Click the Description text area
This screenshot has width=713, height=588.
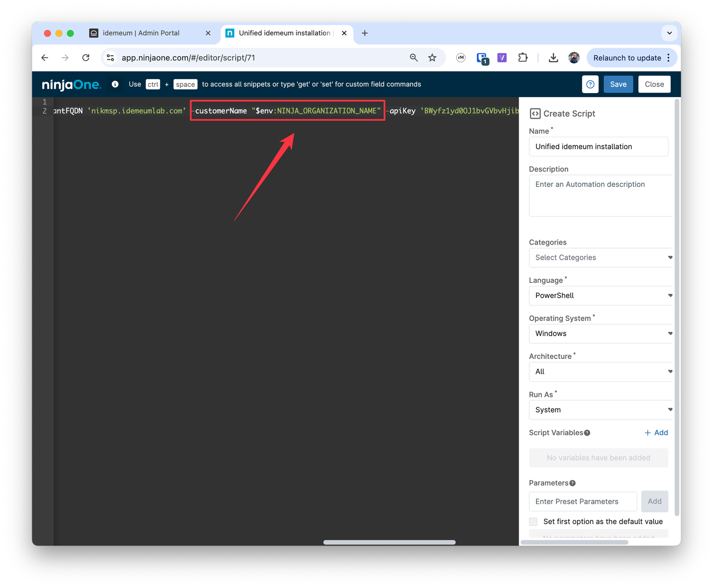pyautogui.click(x=601, y=196)
